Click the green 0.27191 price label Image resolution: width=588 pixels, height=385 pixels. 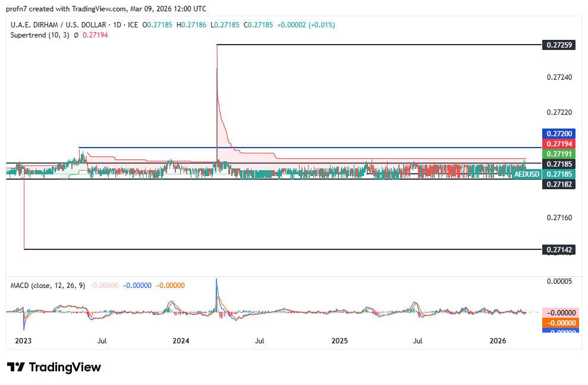(558, 154)
